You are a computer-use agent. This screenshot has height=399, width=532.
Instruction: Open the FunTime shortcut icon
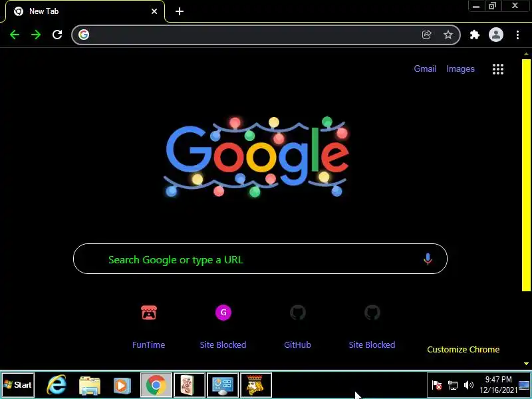[x=148, y=313]
